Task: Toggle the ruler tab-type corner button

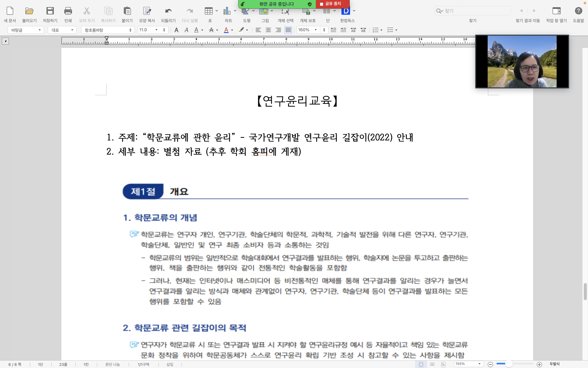Action: point(5,41)
